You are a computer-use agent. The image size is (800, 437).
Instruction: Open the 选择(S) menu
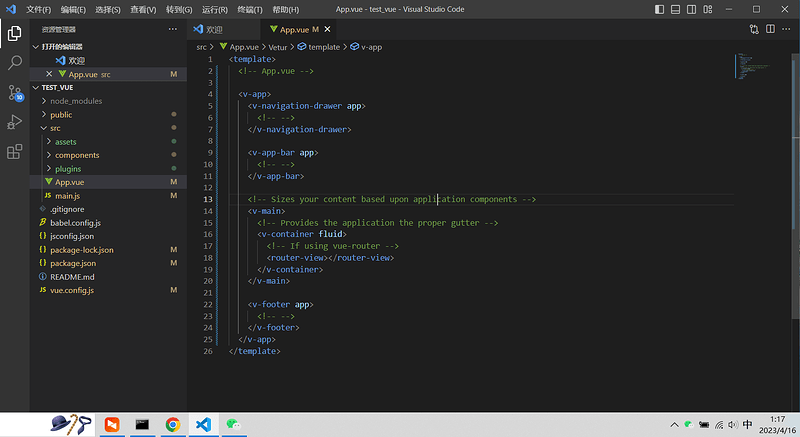[x=108, y=9]
